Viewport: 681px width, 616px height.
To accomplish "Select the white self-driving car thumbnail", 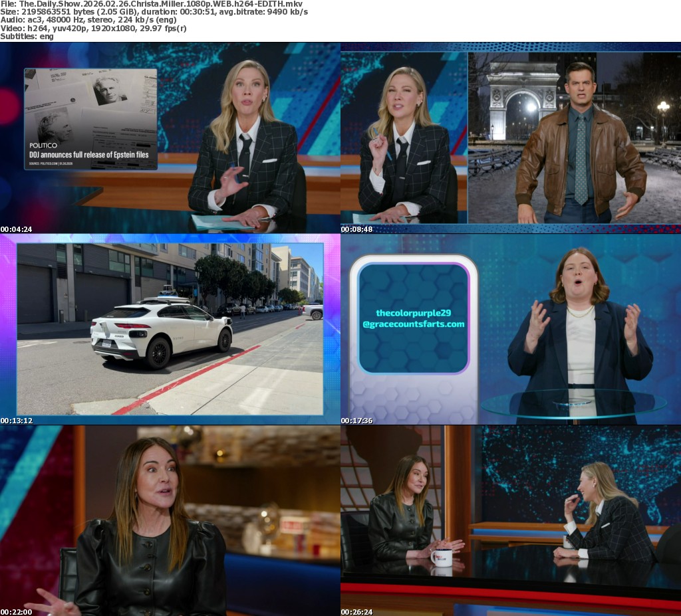I will coord(170,329).
